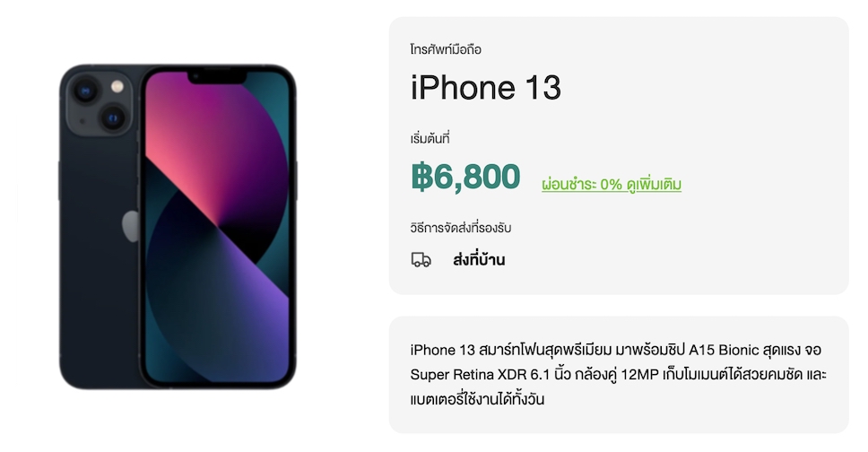Click the product description paragraph
This screenshot has width=868, height=452.
[x=619, y=375]
